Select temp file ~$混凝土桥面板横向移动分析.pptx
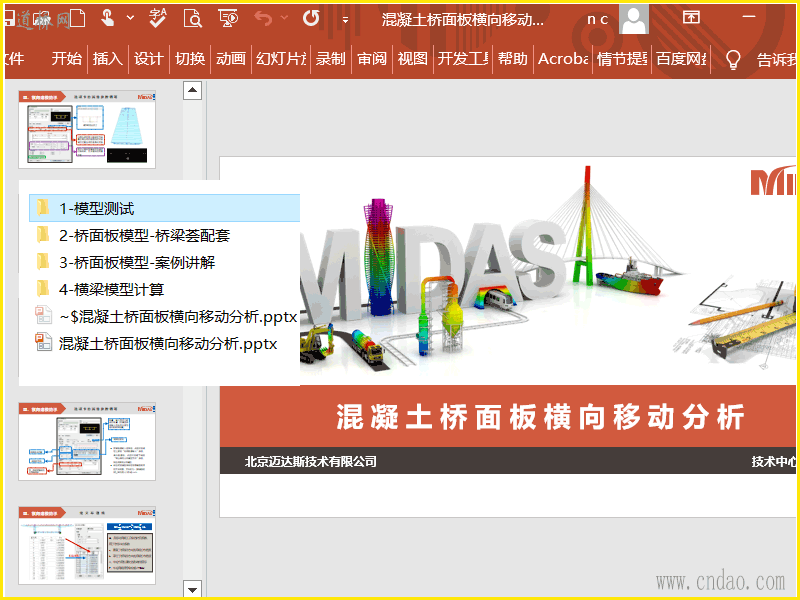Viewport: 800px width, 600px height. pyautogui.click(x=164, y=316)
